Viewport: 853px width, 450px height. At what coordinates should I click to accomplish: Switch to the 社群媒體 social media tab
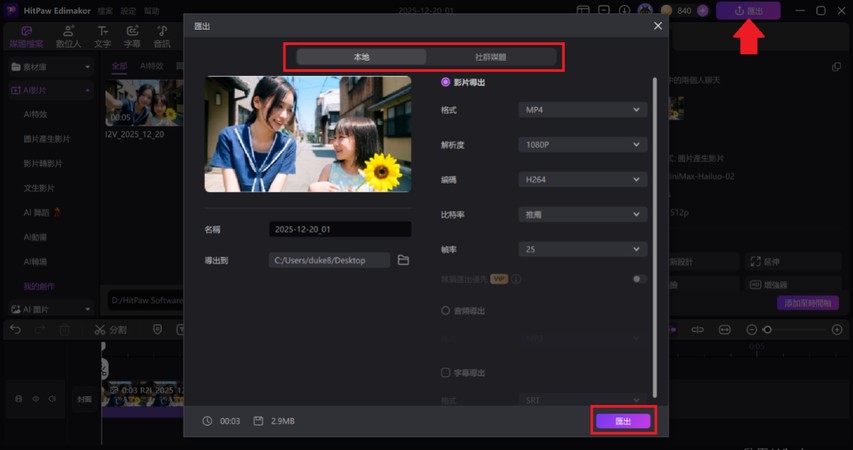click(x=491, y=57)
